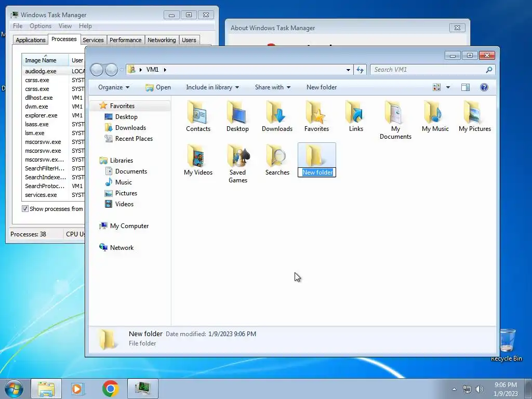The width and height of the screenshot is (532, 399).
Task: Open the Share with dropdown
Action: [272, 87]
